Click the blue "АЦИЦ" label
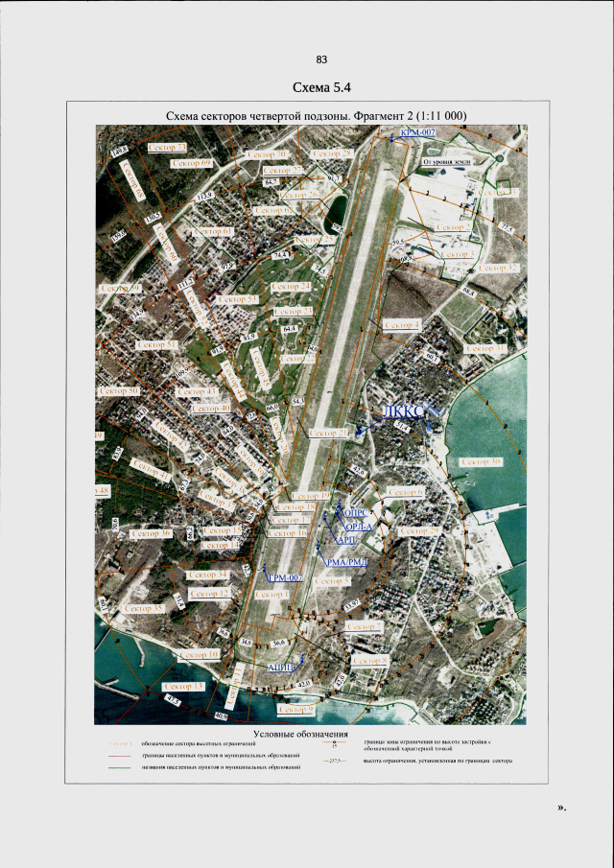 point(281,669)
